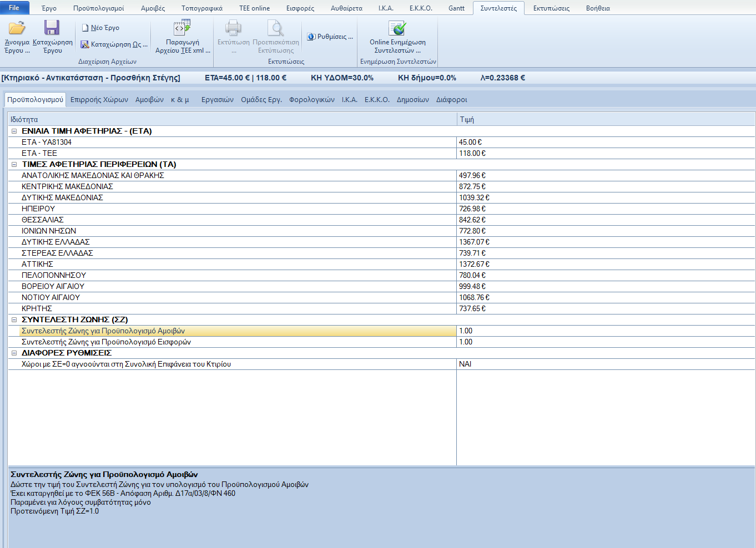756x548 pixels.
Task: Click the Καταχώρηση Έργου save icon
Action: coord(52,28)
